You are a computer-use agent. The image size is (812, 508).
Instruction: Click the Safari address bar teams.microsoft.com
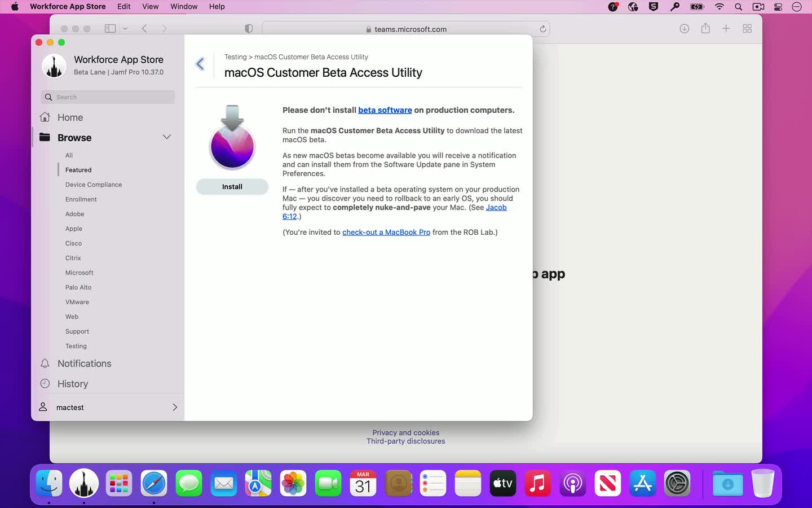coord(406,29)
